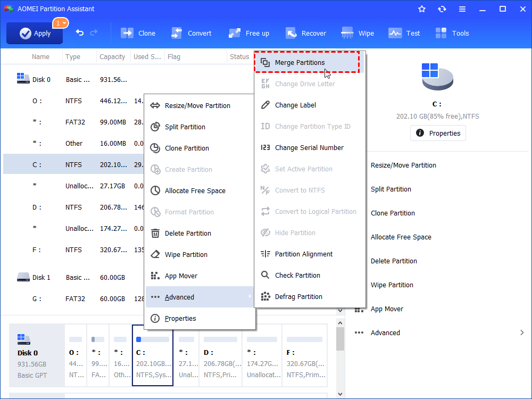
Task: Select Split Partition in context menu
Action: coord(199,127)
